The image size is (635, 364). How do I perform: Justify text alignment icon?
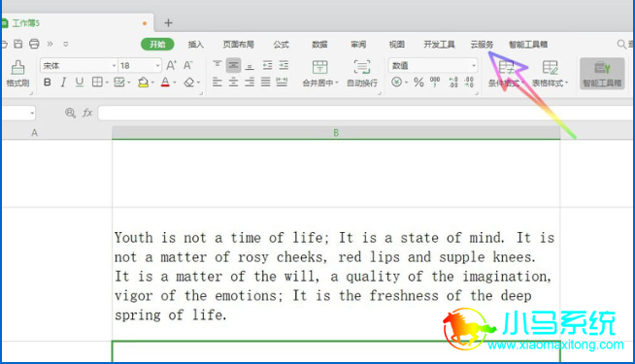point(266,83)
